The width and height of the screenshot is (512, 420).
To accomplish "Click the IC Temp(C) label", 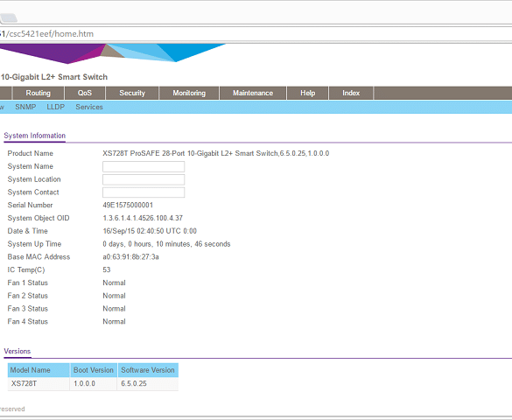I will tap(26, 269).
